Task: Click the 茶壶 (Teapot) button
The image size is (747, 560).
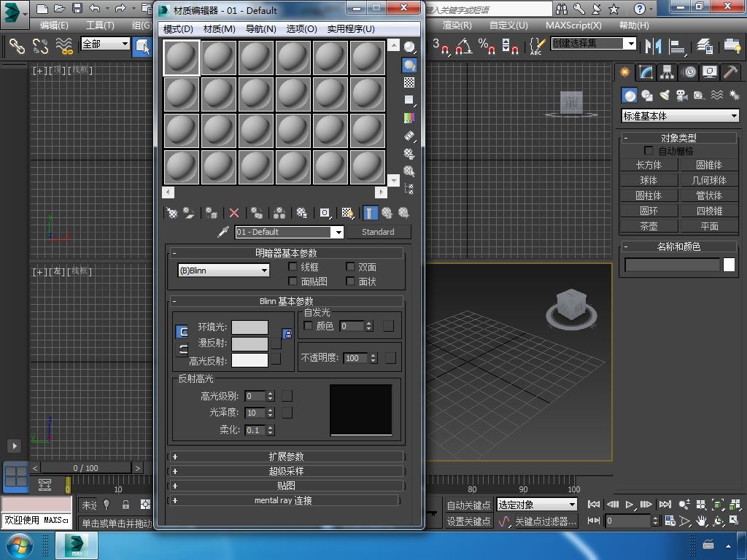Action: click(649, 226)
